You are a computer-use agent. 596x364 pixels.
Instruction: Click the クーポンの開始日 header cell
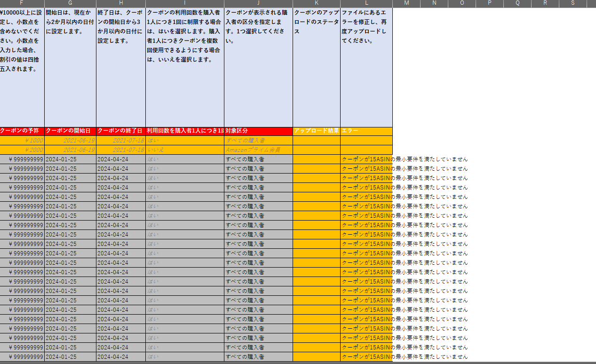[x=71, y=131]
